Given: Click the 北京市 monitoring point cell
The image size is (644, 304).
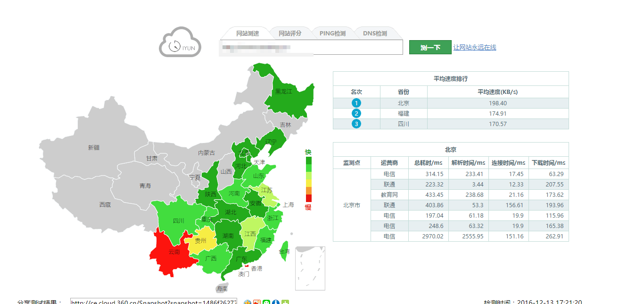Looking at the screenshot, I should pyautogui.click(x=352, y=205).
